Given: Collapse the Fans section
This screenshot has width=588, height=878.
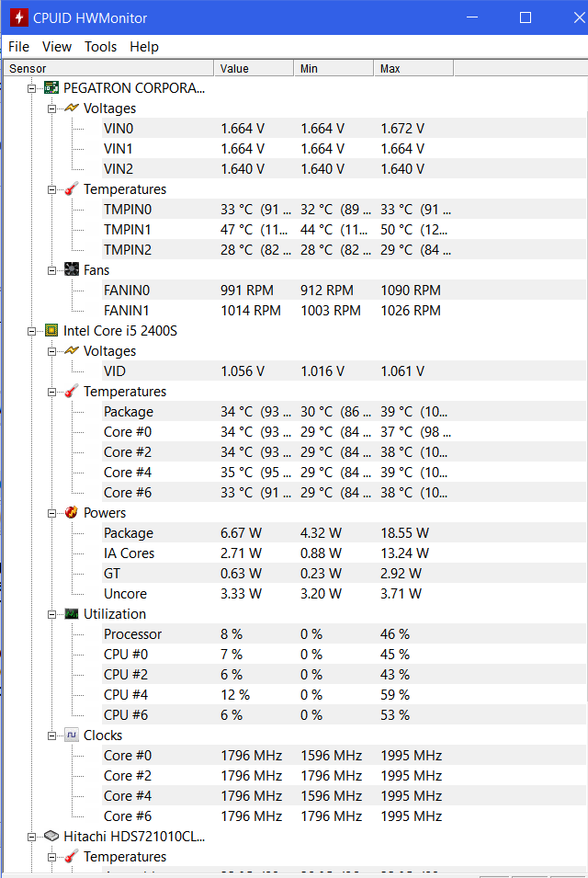Looking at the screenshot, I should point(52,270).
